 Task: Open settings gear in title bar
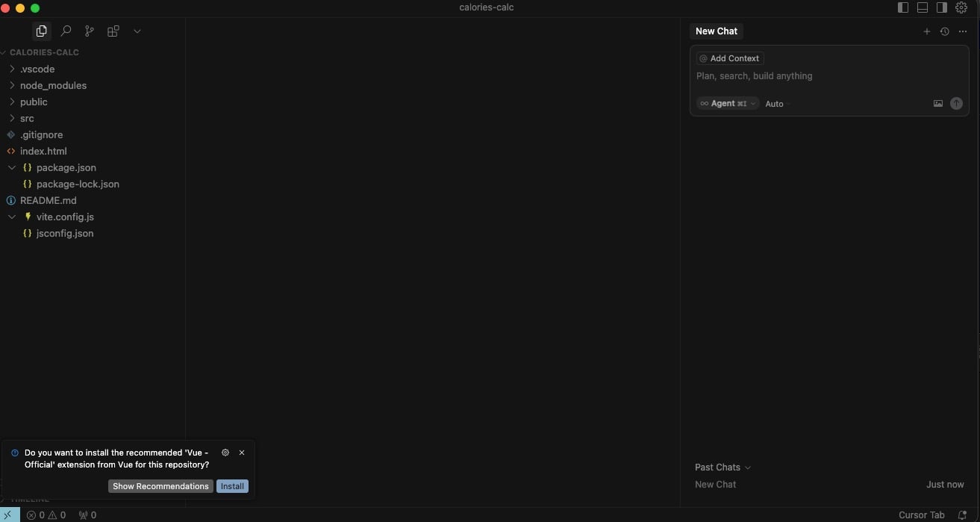tap(961, 7)
